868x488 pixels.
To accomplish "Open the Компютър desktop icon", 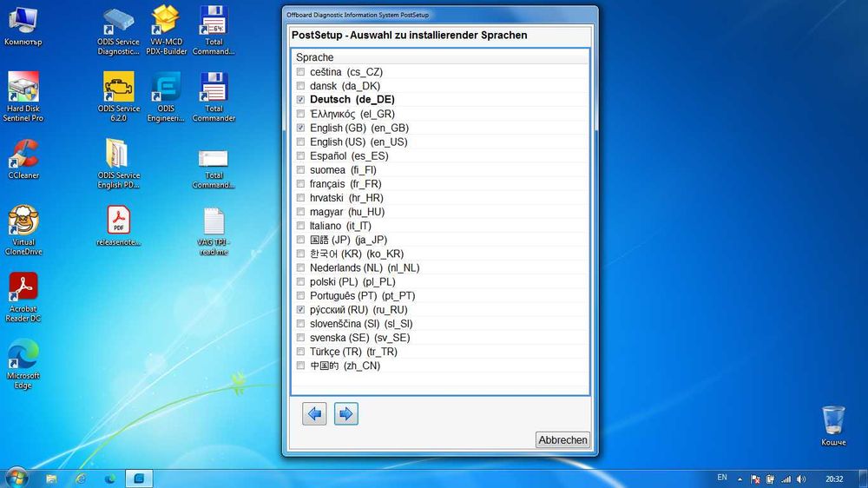I will click(x=23, y=25).
